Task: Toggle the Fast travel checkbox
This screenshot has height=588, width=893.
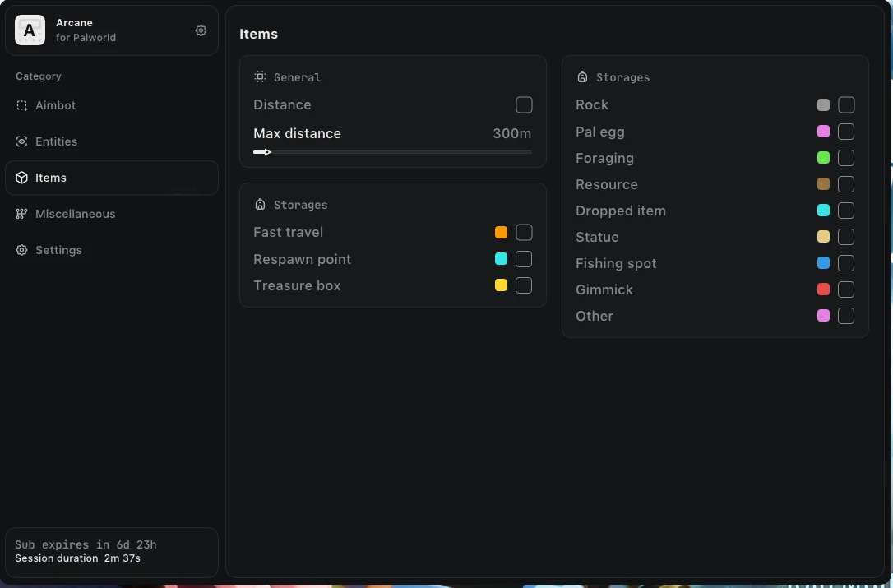Action: click(x=524, y=233)
